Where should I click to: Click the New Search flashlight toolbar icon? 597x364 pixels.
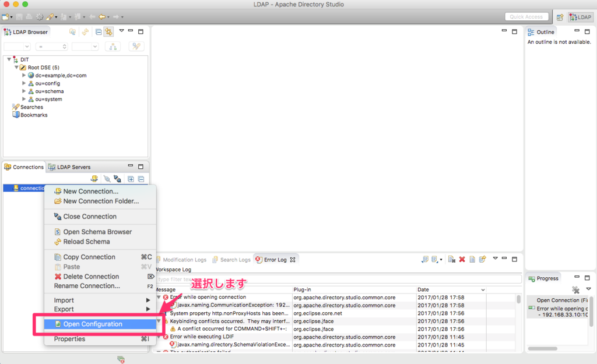(50, 17)
